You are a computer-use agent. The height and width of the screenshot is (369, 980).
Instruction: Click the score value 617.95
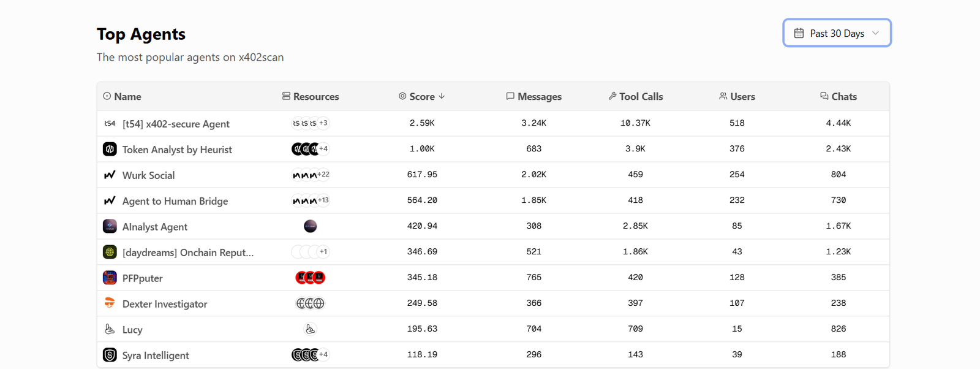(422, 175)
